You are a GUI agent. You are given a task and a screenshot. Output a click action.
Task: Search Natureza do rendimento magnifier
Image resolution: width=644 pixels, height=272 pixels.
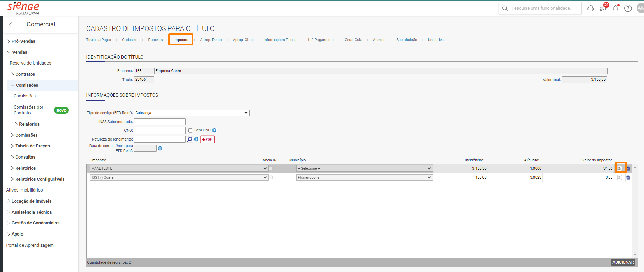point(190,139)
